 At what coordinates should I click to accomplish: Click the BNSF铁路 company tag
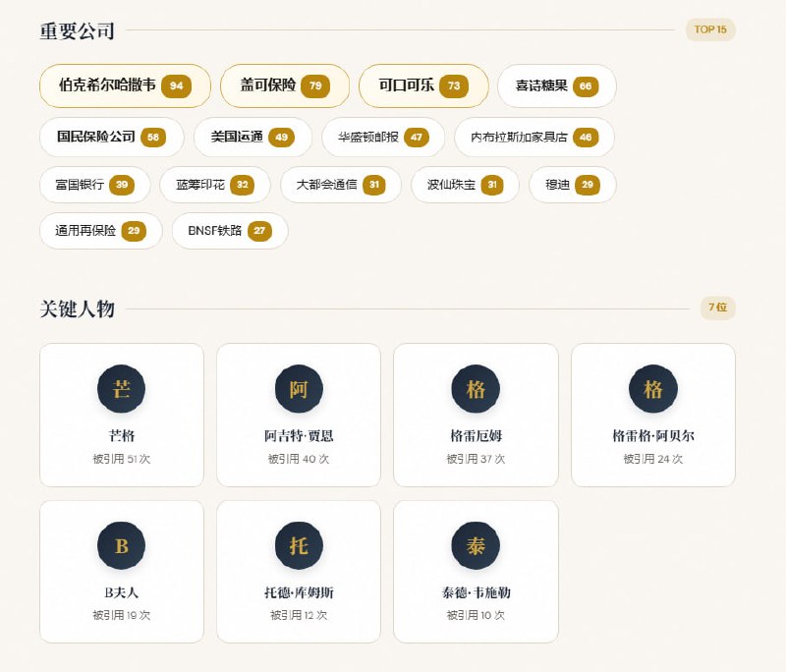[230, 231]
